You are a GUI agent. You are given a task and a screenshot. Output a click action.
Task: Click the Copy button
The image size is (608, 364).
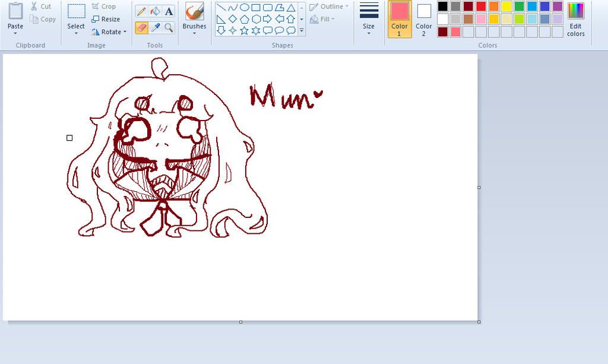43,19
